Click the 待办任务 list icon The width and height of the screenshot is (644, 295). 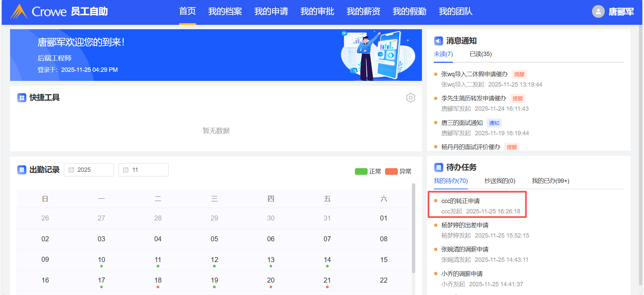pyautogui.click(x=438, y=167)
